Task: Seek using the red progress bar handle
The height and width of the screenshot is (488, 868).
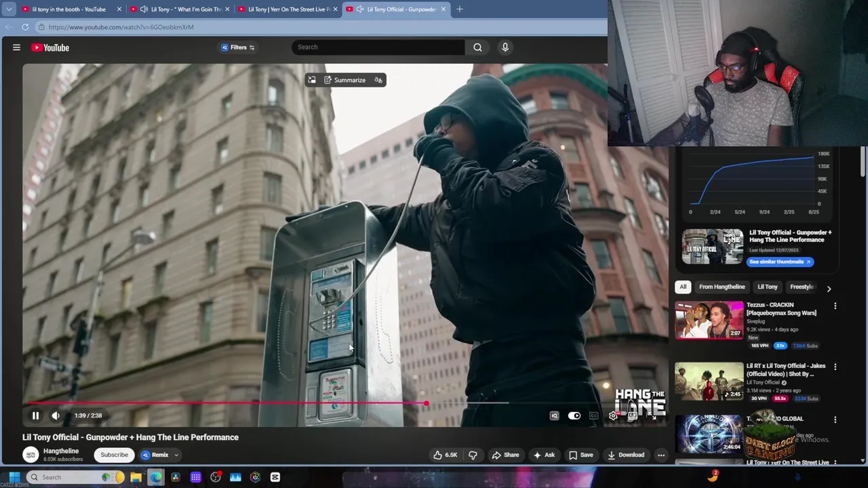Action: [426, 403]
